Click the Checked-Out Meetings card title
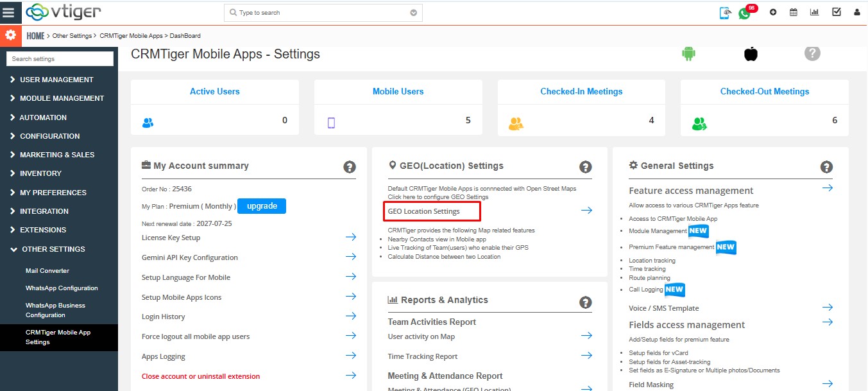The height and width of the screenshot is (391, 868). pyautogui.click(x=765, y=91)
